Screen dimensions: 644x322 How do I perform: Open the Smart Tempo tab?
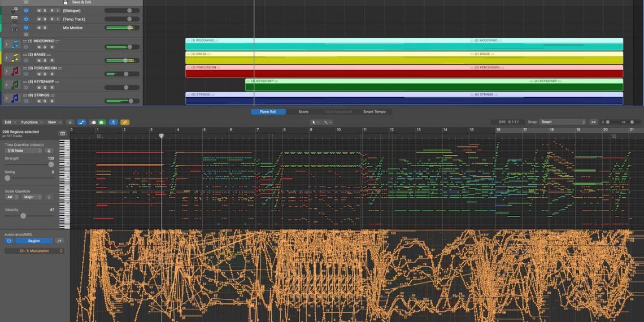click(374, 112)
